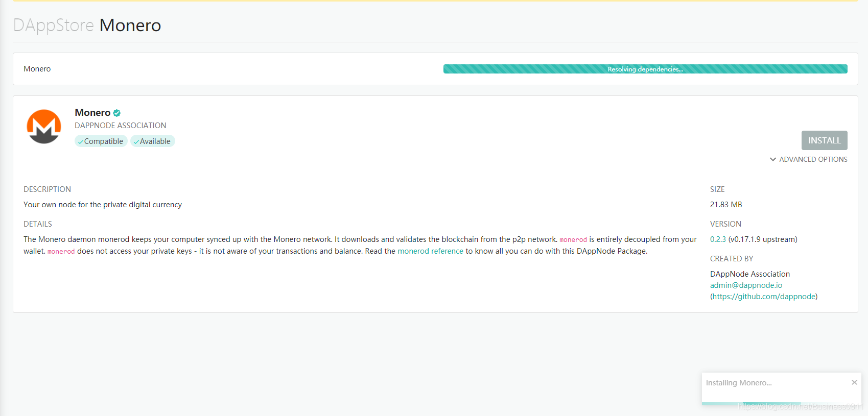Click the VERSION heading
The image size is (868, 416).
[x=725, y=224]
